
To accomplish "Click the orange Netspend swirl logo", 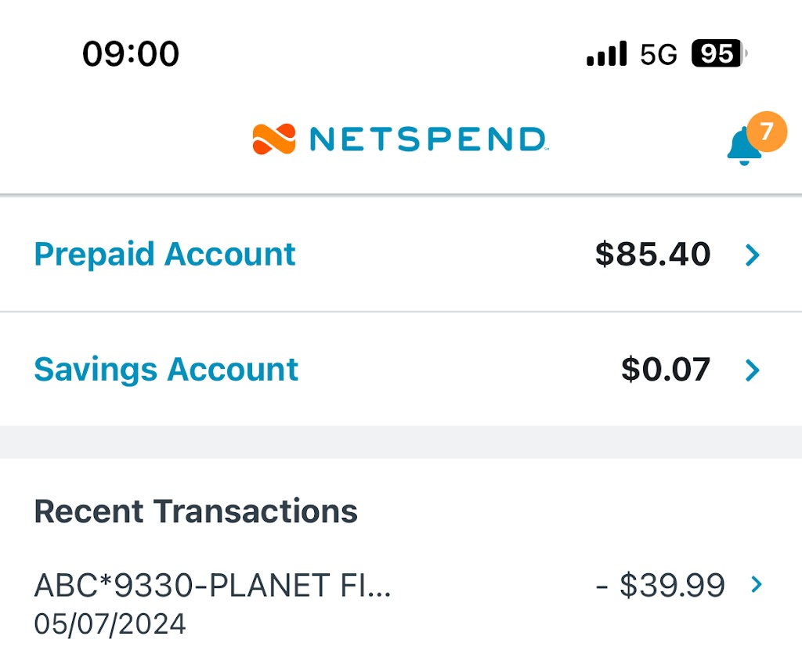I will [x=274, y=139].
